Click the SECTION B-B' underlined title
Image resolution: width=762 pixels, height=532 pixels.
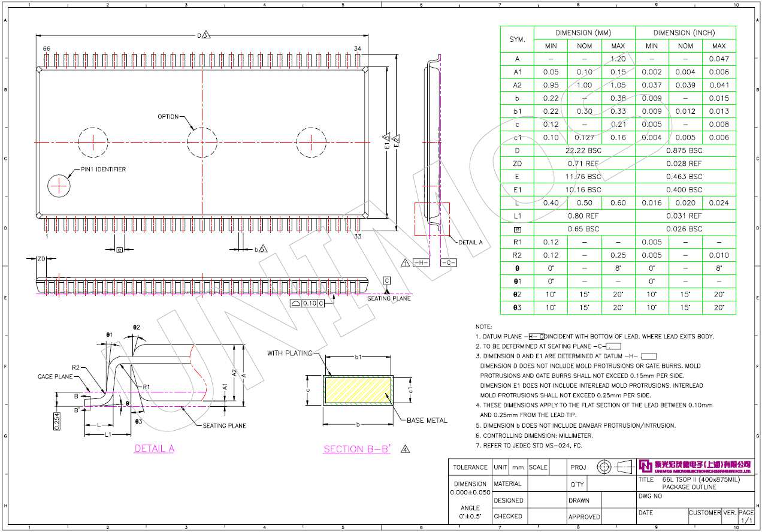tap(357, 449)
